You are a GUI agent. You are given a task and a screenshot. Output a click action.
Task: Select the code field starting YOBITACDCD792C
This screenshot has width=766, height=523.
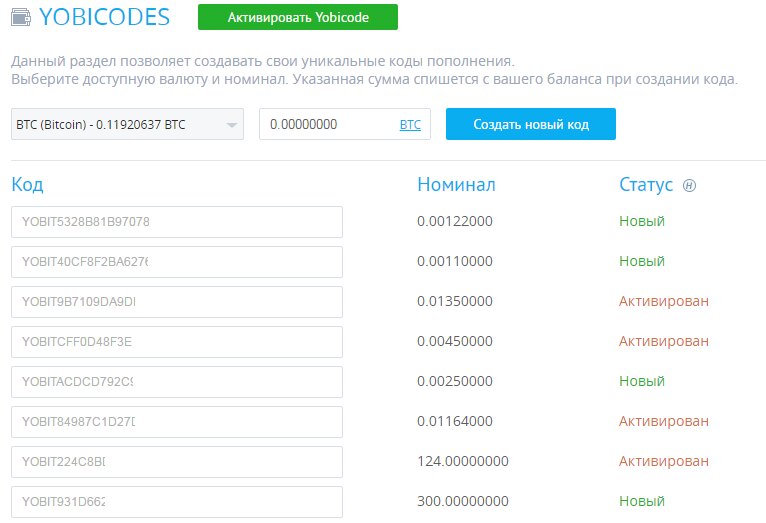177,382
